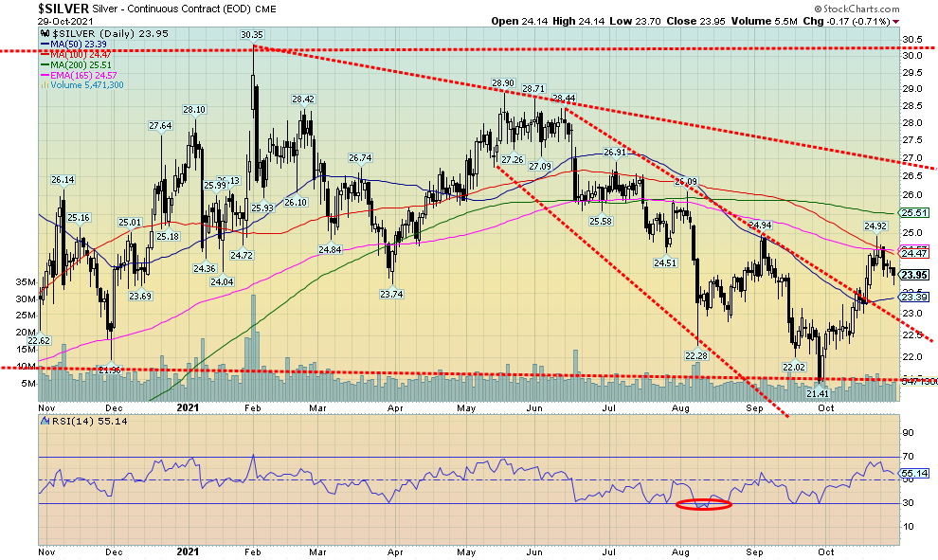The width and height of the screenshot is (938, 560).
Task: Click the green 25.51 MA value tag
Action: point(912,213)
